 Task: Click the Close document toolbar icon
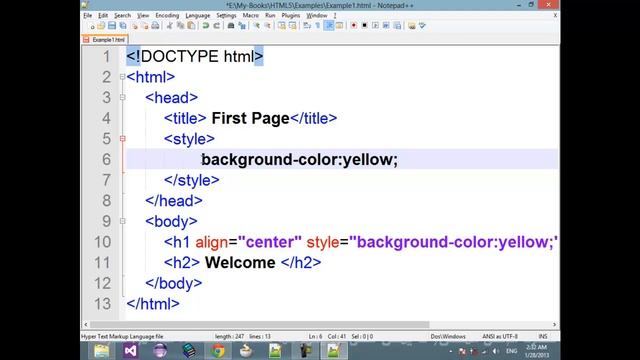coord(134,26)
